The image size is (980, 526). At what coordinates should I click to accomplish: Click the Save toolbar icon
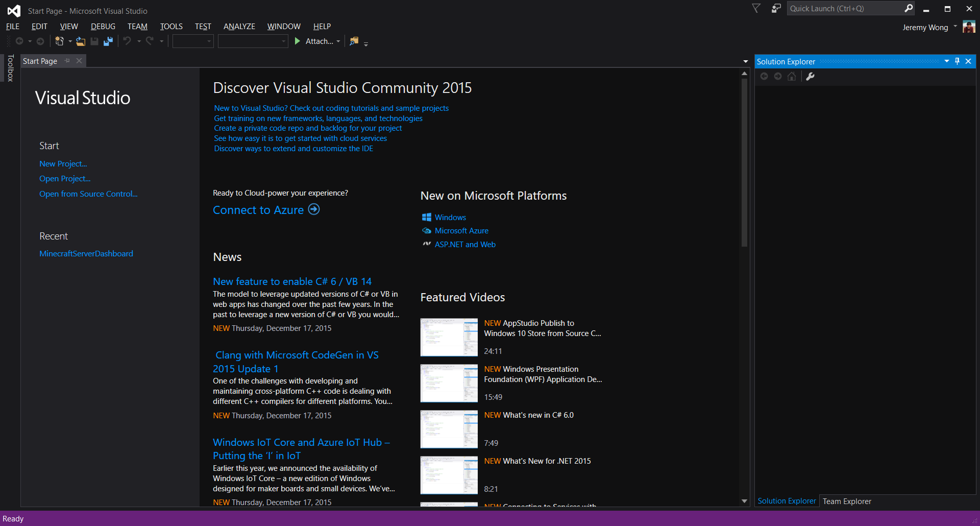pyautogui.click(x=94, y=41)
